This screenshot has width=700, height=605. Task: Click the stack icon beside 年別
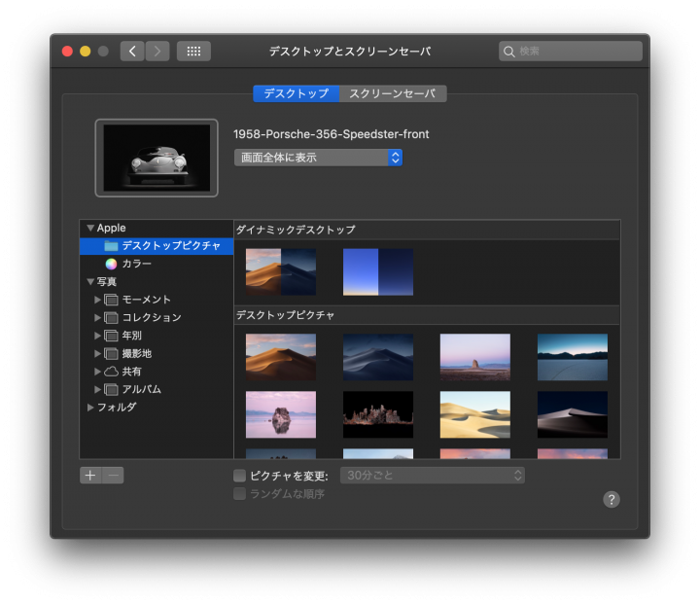tap(111, 336)
